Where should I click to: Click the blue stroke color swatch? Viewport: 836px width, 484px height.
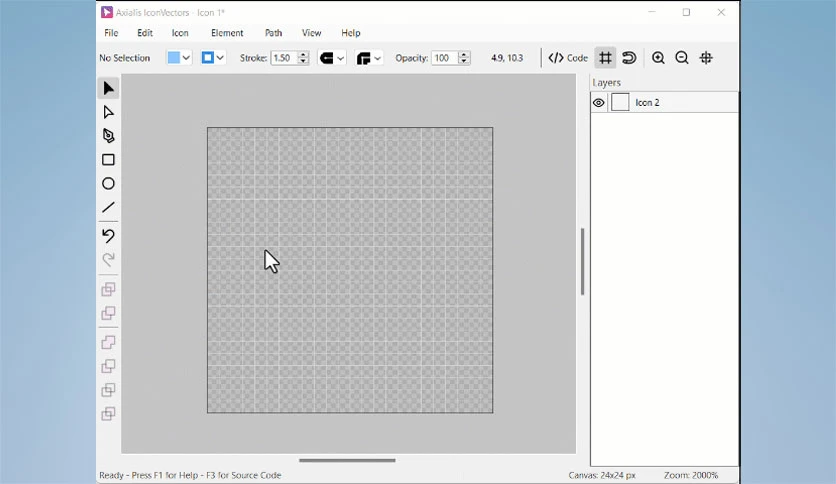pyautogui.click(x=207, y=58)
